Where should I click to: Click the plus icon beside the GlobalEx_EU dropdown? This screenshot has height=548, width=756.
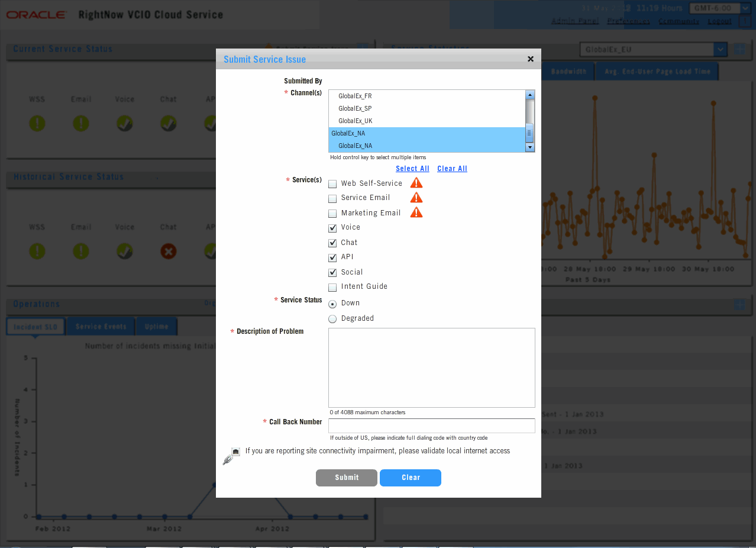coord(739,49)
